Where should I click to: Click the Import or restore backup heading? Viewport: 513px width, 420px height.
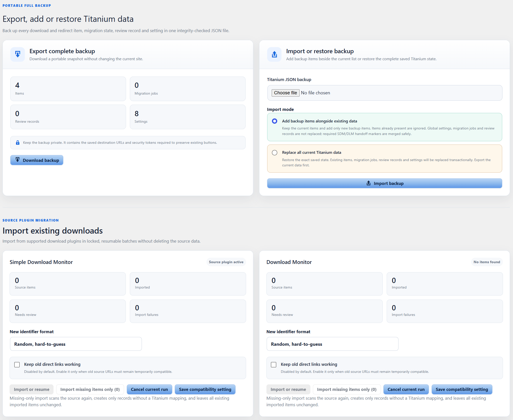pyautogui.click(x=320, y=51)
